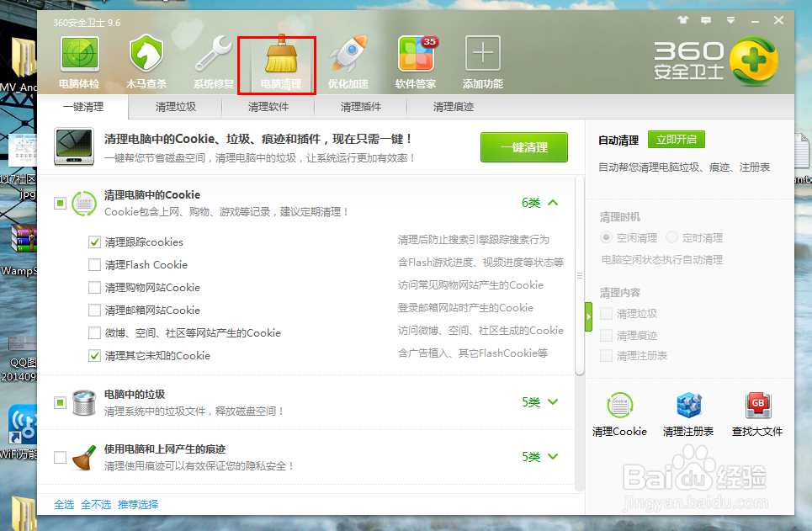812x531 pixels.
Task: Check 清理垃圾 in auto-clean content
Action: [606, 313]
